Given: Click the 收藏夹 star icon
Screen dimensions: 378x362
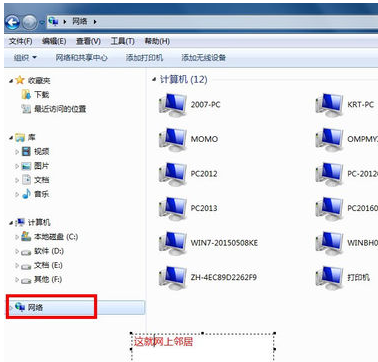Looking at the screenshot, I should click(20, 80).
